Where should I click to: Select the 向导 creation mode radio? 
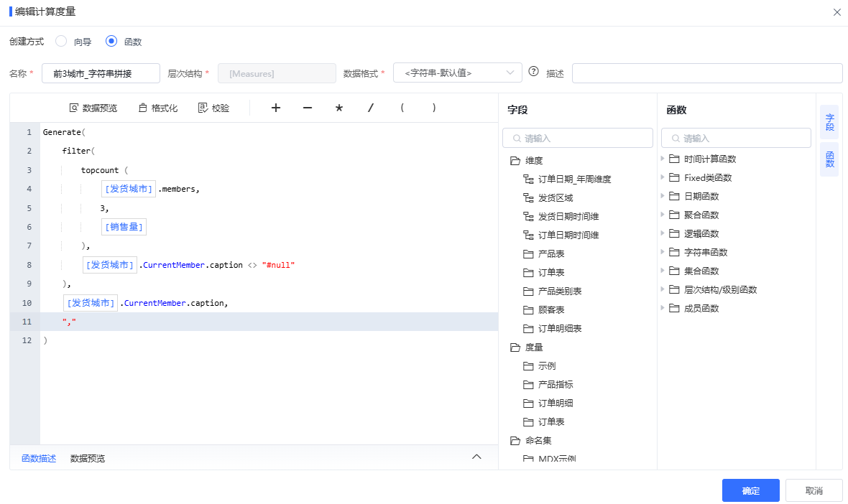(61, 41)
